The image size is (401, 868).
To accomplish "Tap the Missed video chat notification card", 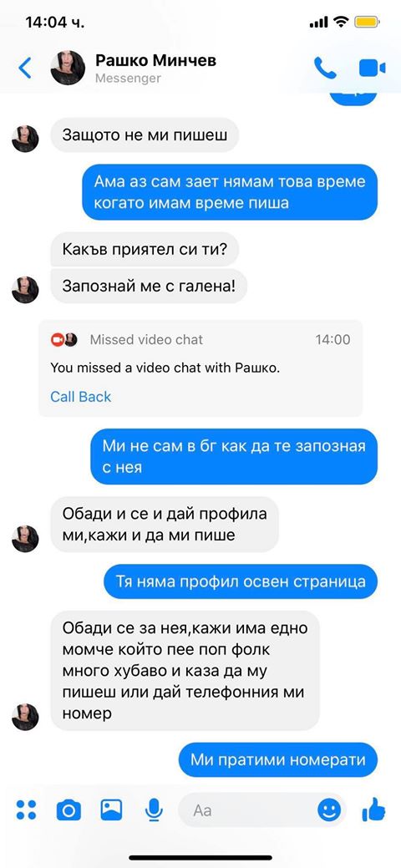I will click(200, 368).
